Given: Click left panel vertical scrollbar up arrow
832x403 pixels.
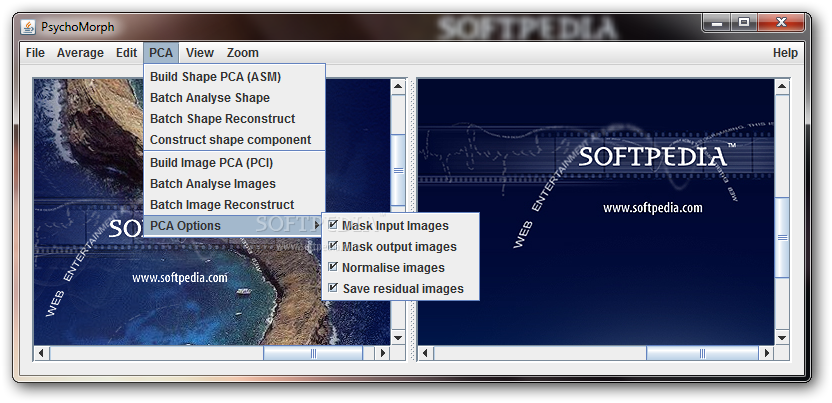Looking at the screenshot, I should coord(398,86).
